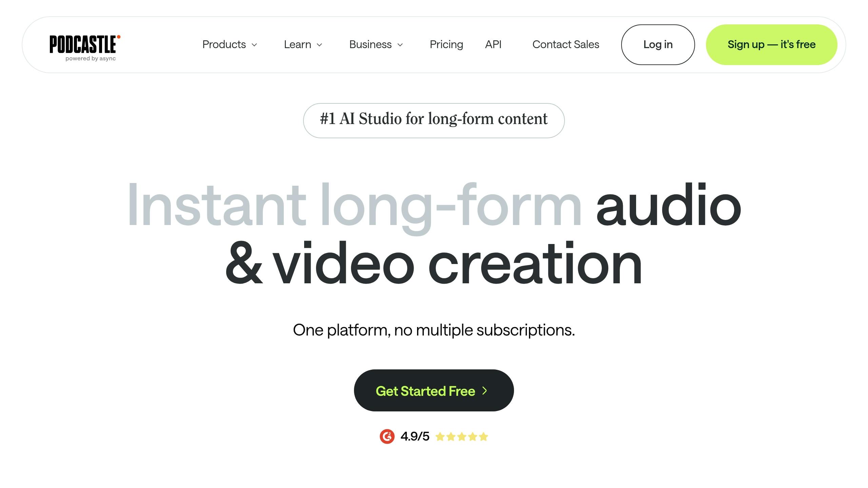The height and width of the screenshot is (488, 868).
Task: Go to the Pricing page
Action: (446, 44)
